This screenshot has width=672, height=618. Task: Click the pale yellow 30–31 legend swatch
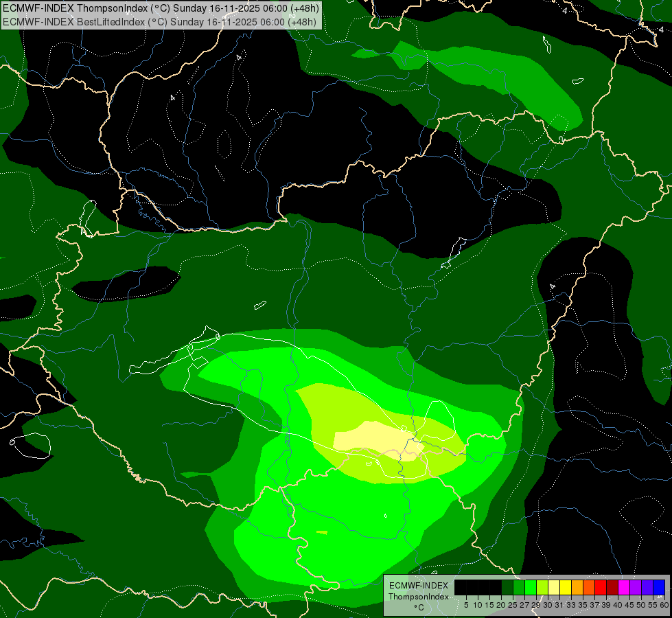tap(554, 587)
